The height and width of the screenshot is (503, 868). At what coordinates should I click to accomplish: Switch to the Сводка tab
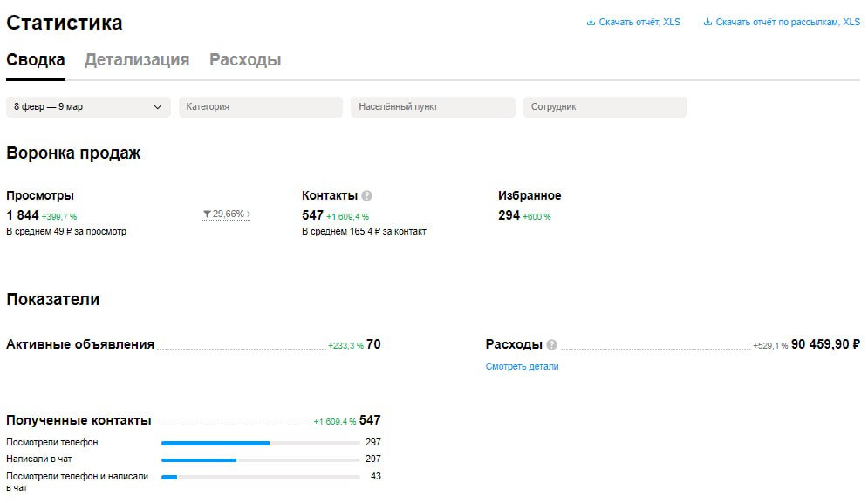coord(36,60)
